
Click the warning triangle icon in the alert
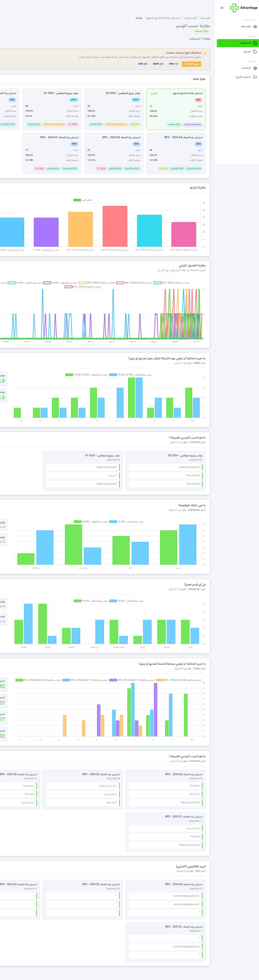[x=205, y=53]
